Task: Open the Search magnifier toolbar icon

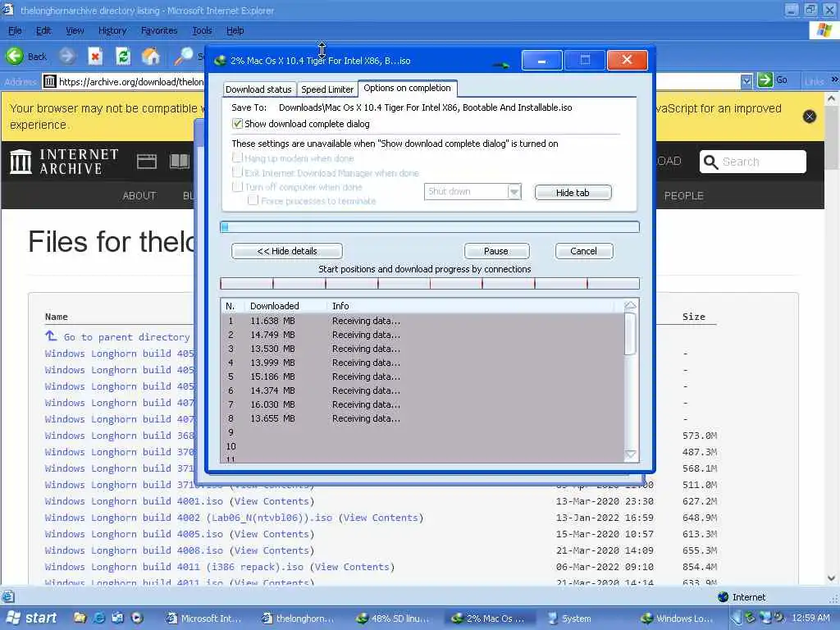Action: [183, 56]
